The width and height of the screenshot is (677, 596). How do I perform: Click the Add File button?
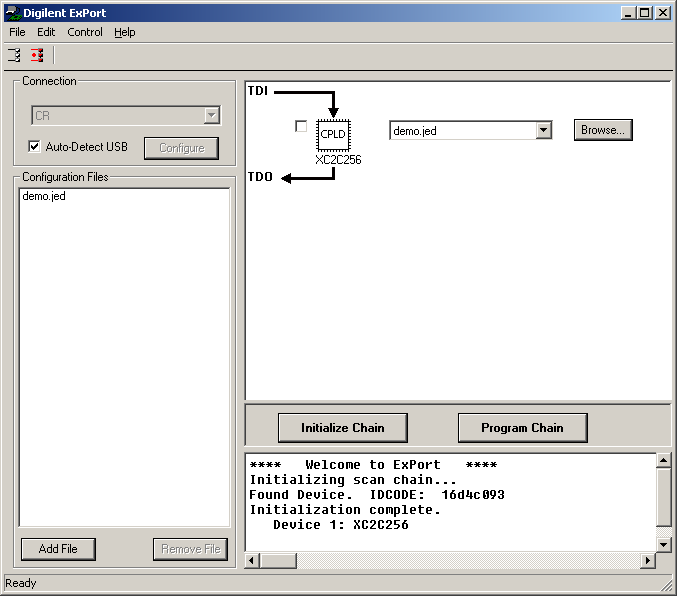[58, 549]
